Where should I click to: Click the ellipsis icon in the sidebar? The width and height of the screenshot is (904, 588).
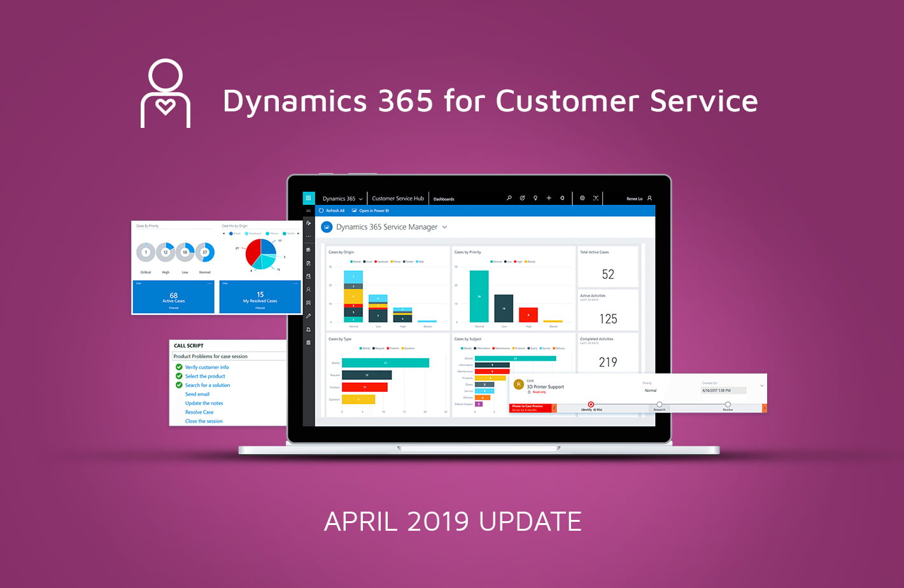309,236
